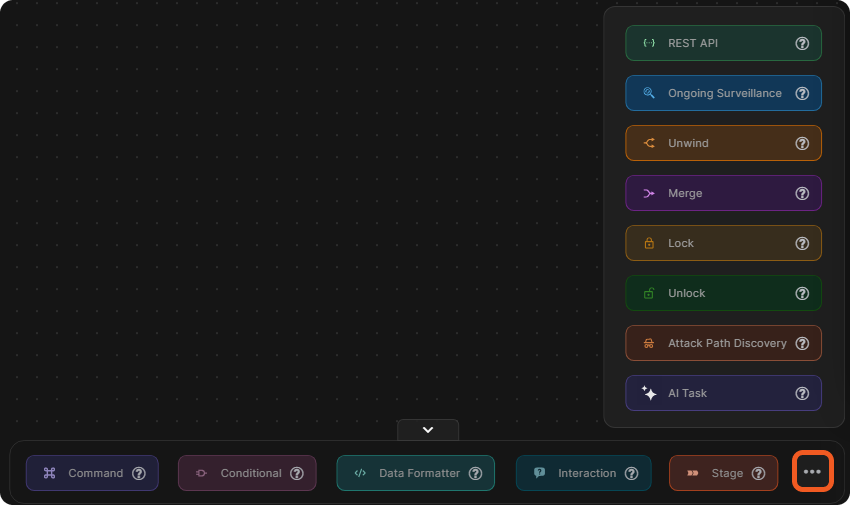This screenshot has width=850, height=505.
Task: Click the Interaction chat icon
Action: (539, 472)
